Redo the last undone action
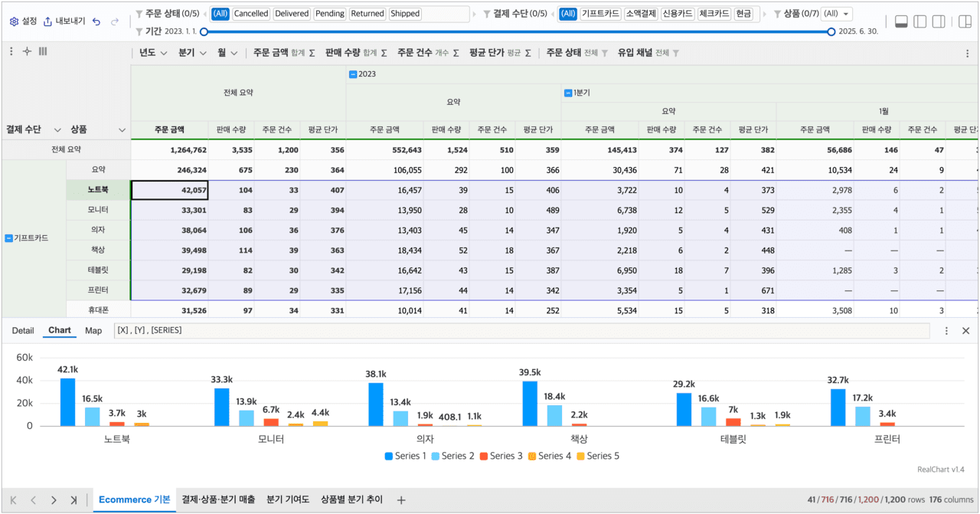Viewport: 980px width, 514px height. coord(115,21)
